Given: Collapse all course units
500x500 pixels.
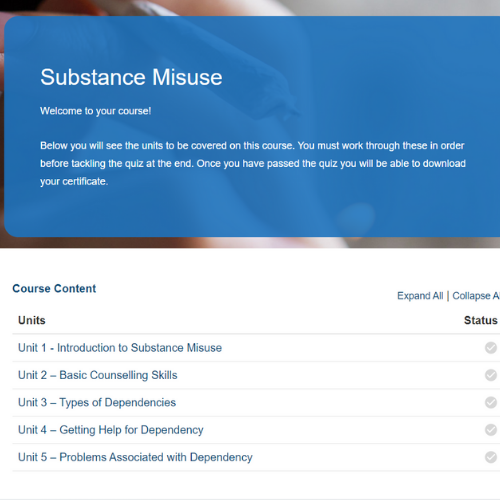Looking at the screenshot, I should click(476, 296).
